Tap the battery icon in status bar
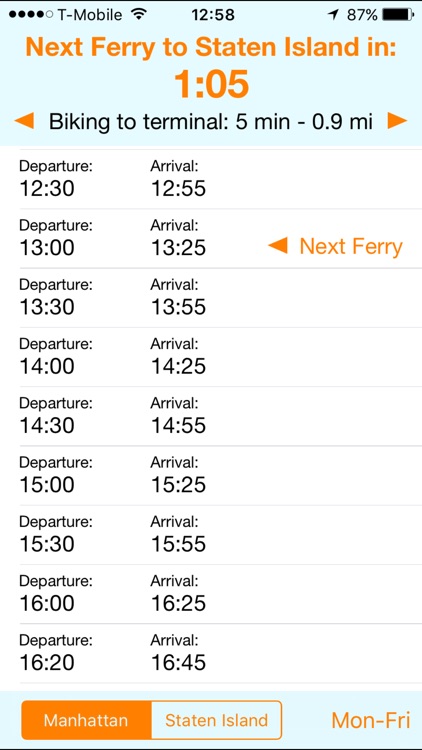The image size is (422, 750). click(x=398, y=15)
